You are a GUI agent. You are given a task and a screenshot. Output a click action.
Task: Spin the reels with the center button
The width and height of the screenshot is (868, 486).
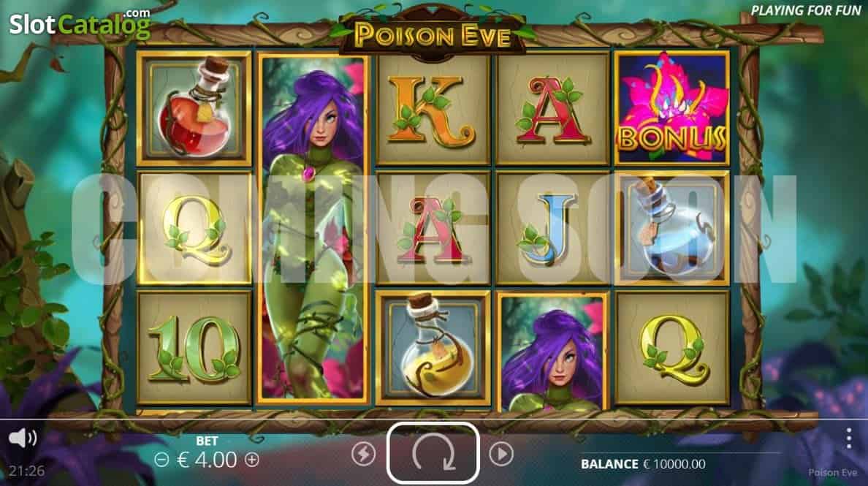coord(433,453)
